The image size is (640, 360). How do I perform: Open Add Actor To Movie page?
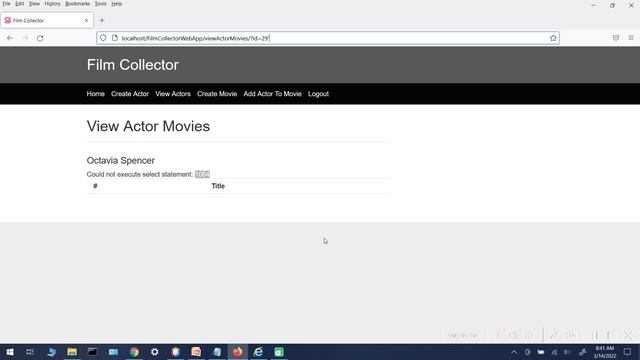coord(272,94)
